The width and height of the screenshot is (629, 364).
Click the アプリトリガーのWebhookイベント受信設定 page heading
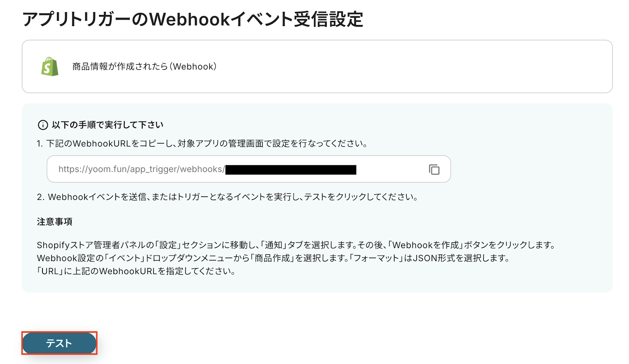193,19
